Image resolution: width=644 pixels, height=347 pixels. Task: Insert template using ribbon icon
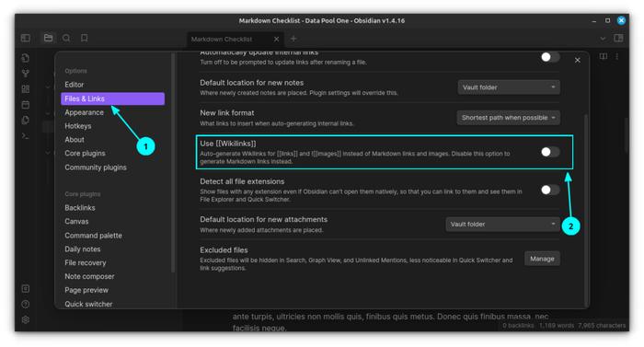click(x=26, y=120)
